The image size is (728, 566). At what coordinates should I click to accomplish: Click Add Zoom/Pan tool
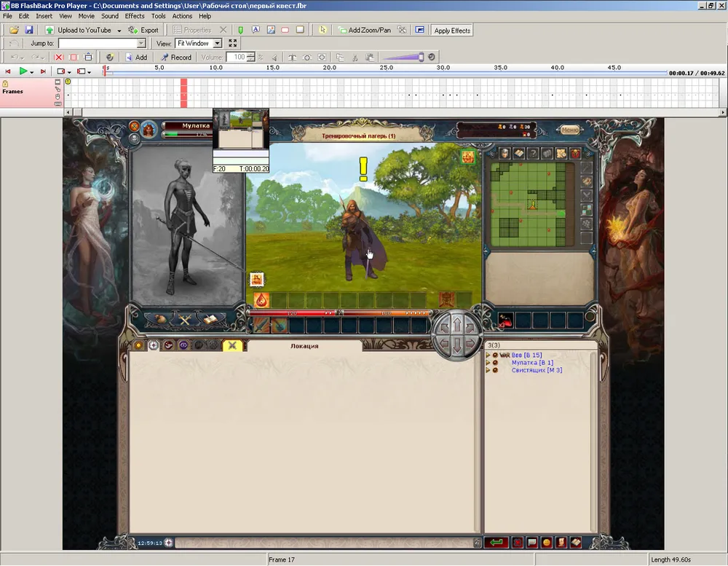click(364, 30)
